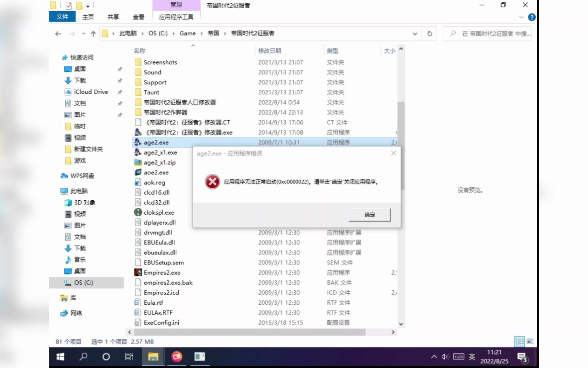Image resolution: width=588 pixels, height=368 pixels.
Task: Select the 修改器.exe application file
Action: (x=189, y=132)
